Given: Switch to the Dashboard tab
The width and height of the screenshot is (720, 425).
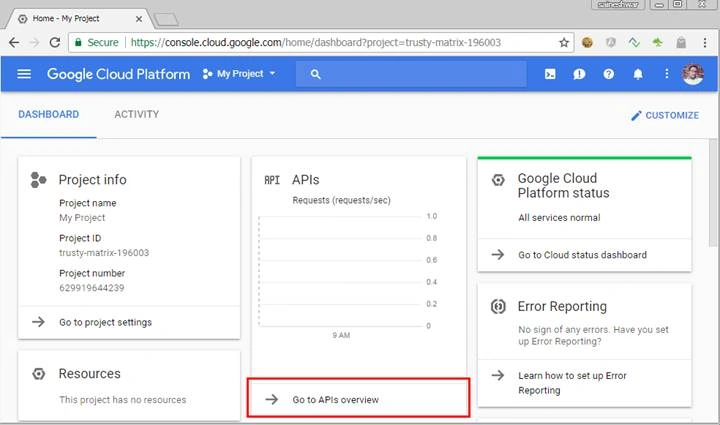Looking at the screenshot, I should point(49,114).
